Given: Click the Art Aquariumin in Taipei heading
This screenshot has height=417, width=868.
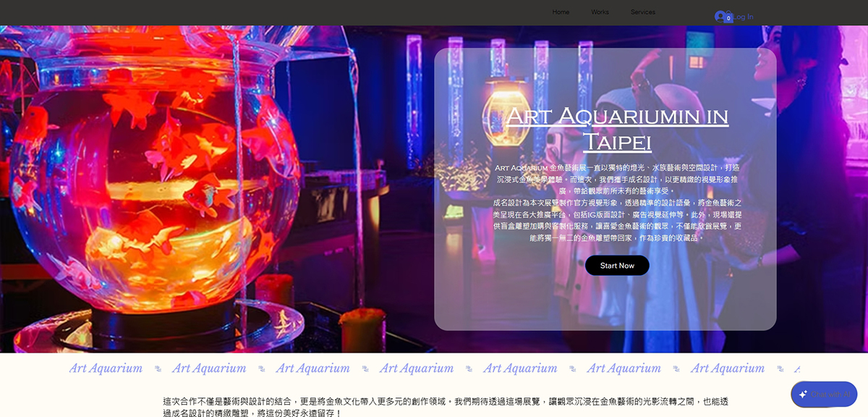Looking at the screenshot, I should tap(616, 128).
